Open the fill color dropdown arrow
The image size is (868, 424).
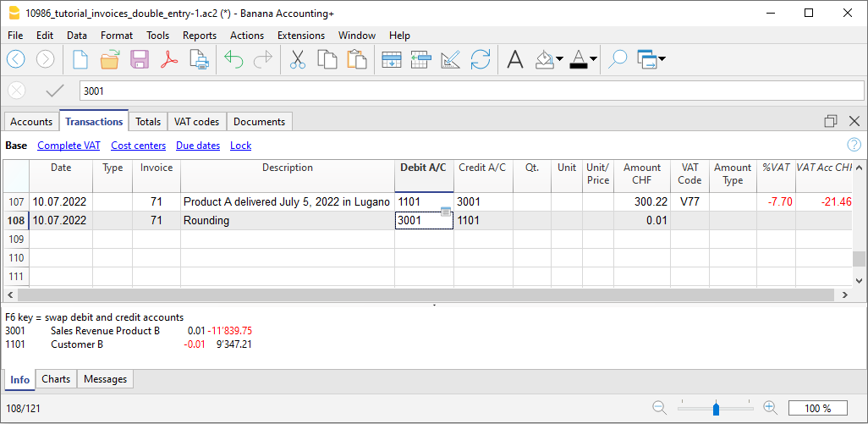coord(559,59)
